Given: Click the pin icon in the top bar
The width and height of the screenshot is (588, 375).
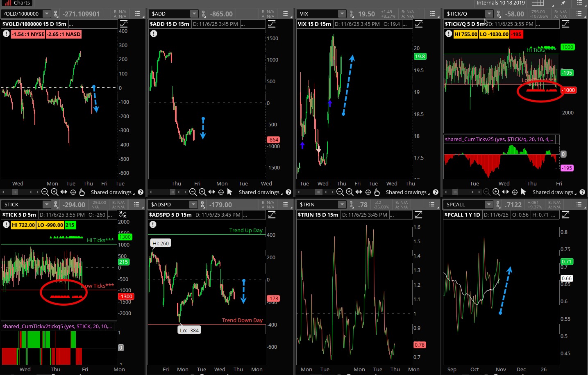Looking at the screenshot, I should point(563,3).
